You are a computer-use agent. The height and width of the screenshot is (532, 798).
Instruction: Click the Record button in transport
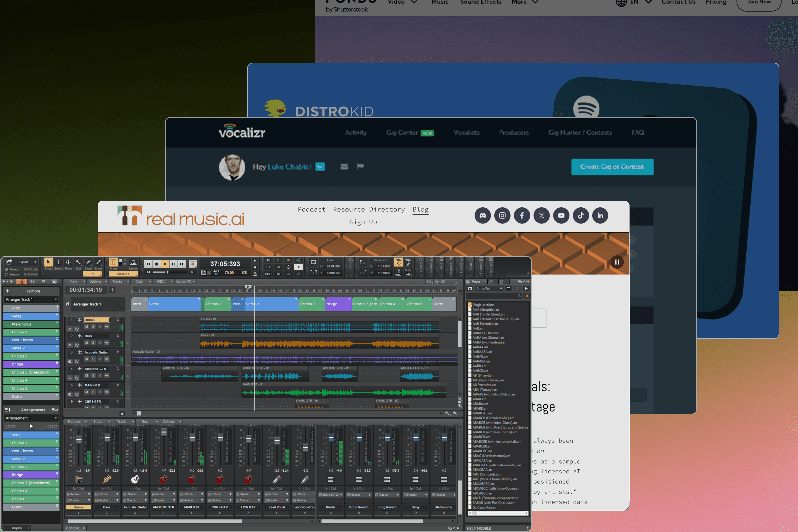tap(193, 264)
